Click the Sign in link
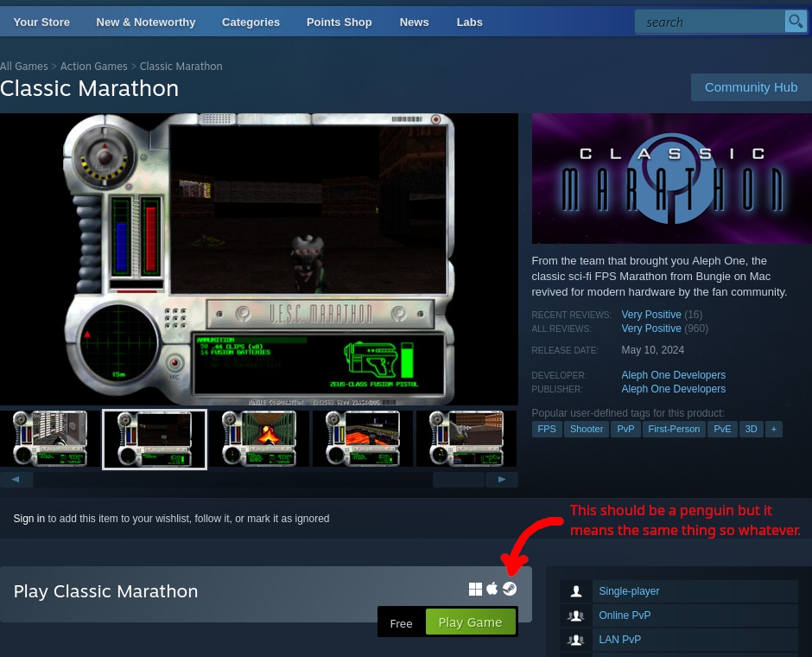The width and height of the screenshot is (812, 657). click(x=29, y=519)
